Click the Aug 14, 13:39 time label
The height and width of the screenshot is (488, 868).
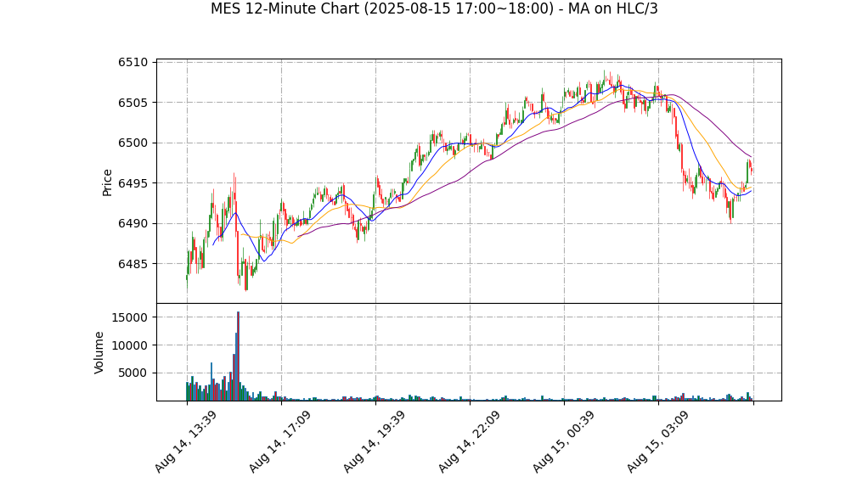185,442
